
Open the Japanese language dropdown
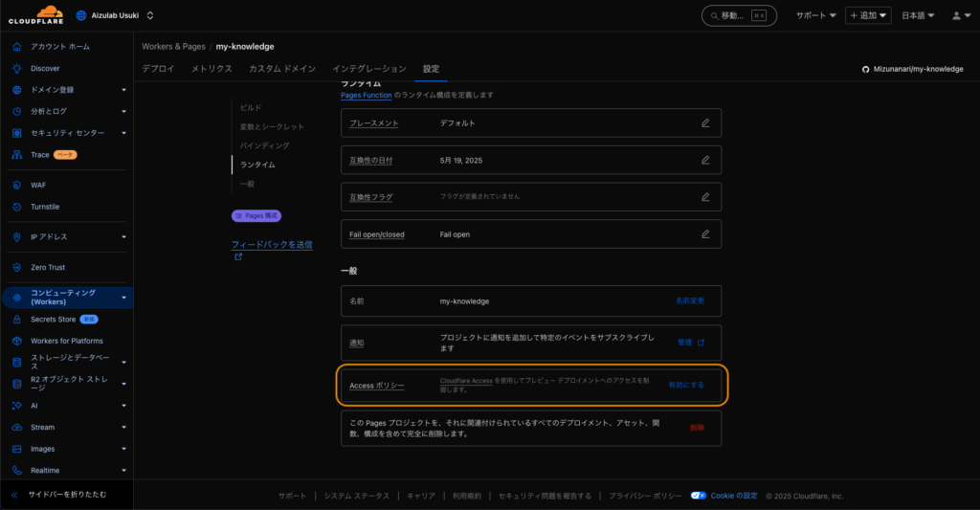point(918,15)
